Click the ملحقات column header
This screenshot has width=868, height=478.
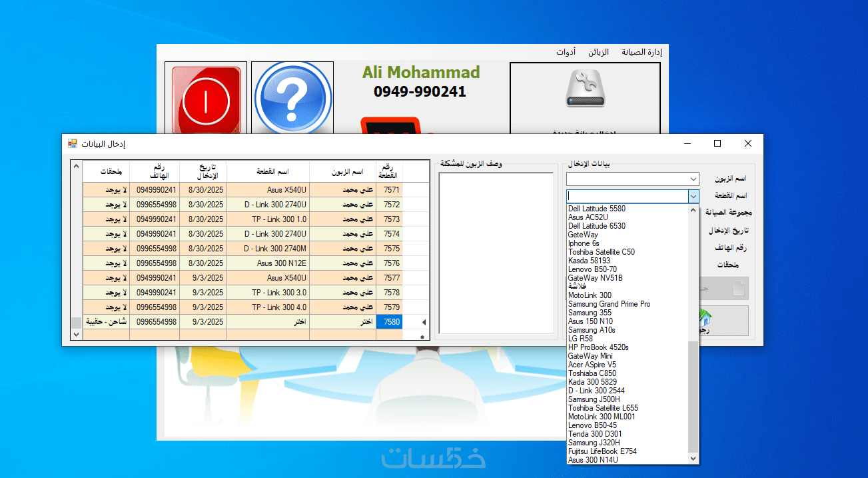[106, 171]
